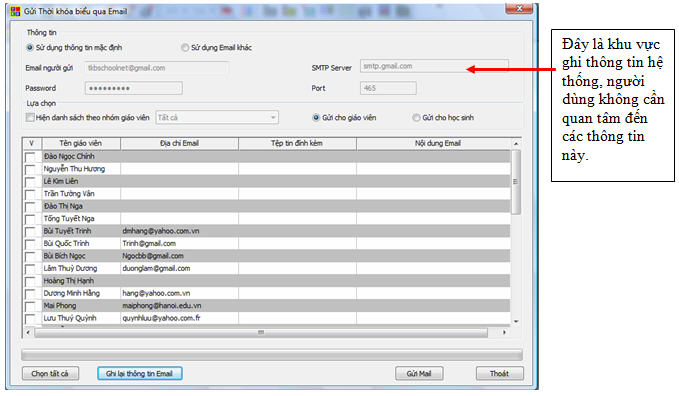Screen dimensions: 679x396
Task: Click email cell 'hang@yahoo.com.vn'
Action: [x=179, y=293]
